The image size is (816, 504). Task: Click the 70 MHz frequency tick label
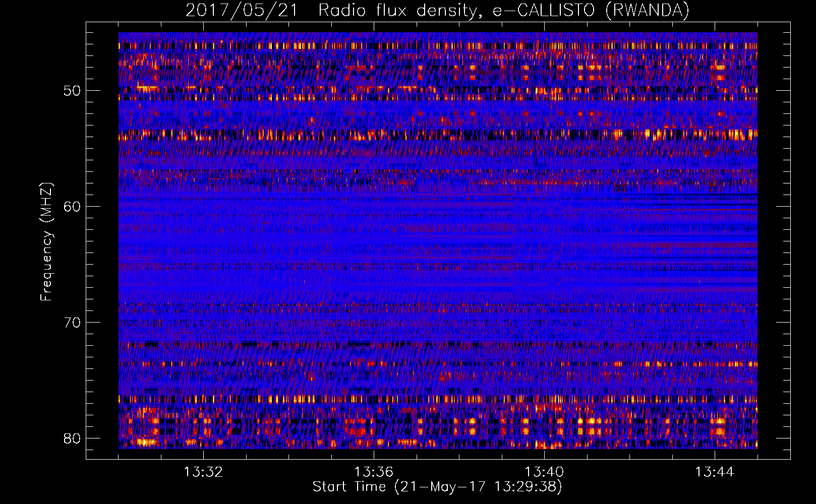coord(72,322)
